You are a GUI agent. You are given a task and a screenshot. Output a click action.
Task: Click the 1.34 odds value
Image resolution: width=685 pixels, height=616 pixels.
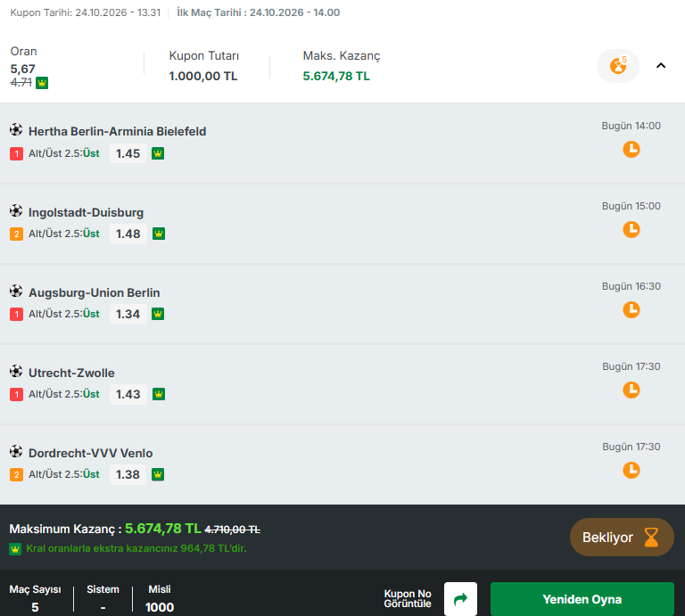[x=128, y=314]
